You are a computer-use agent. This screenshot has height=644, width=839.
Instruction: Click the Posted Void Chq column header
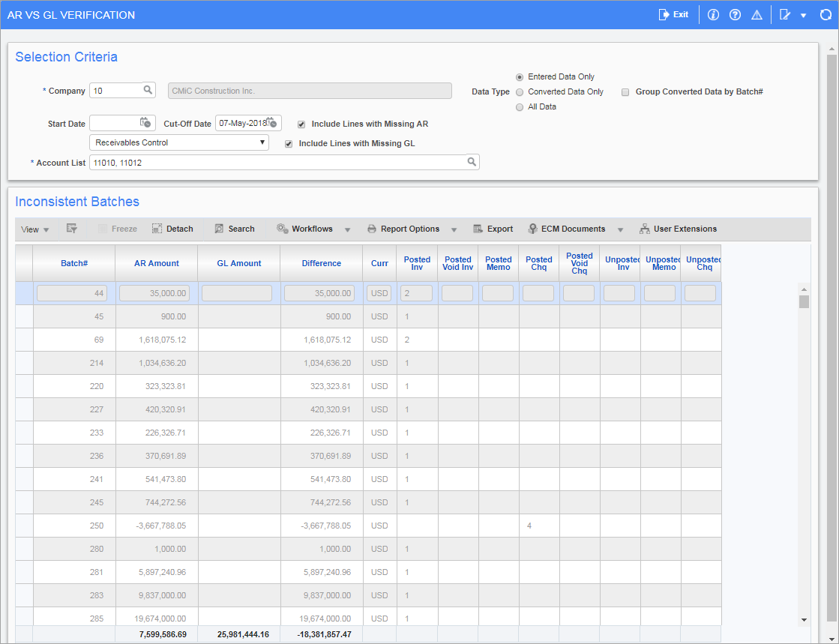579,263
